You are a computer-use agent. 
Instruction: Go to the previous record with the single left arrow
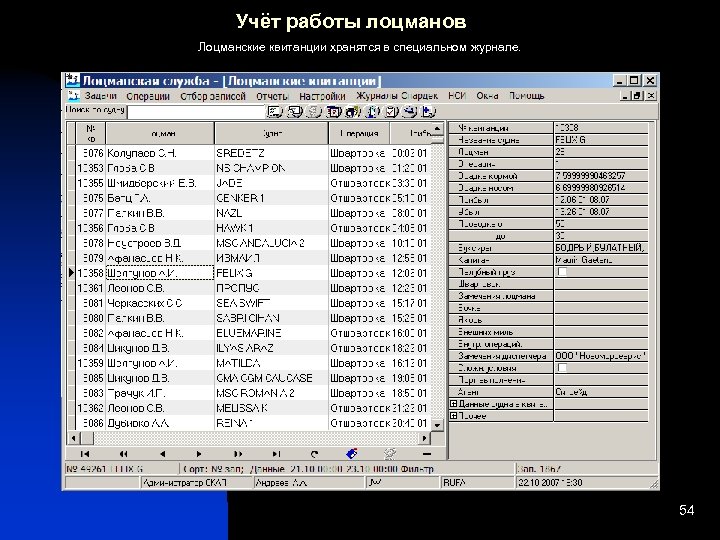[162, 454]
